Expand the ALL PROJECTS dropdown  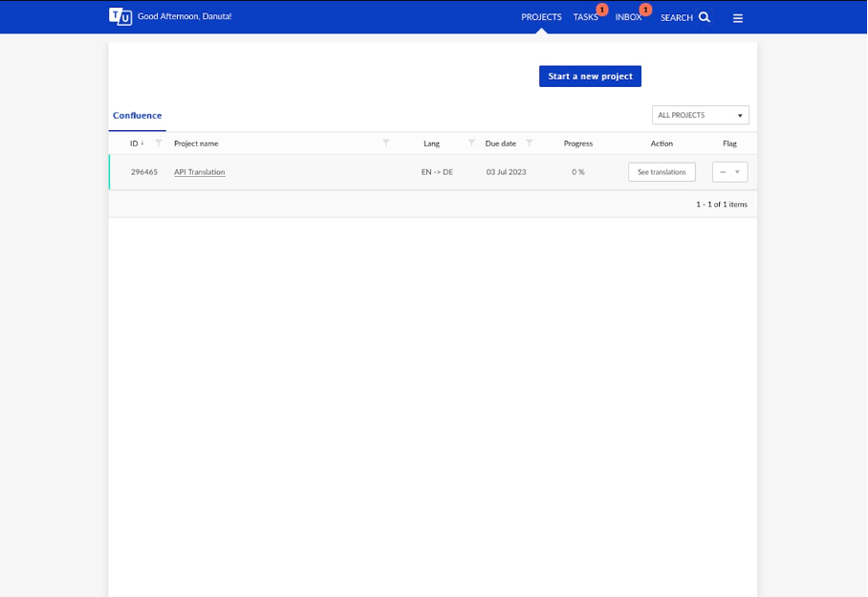point(701,115)
